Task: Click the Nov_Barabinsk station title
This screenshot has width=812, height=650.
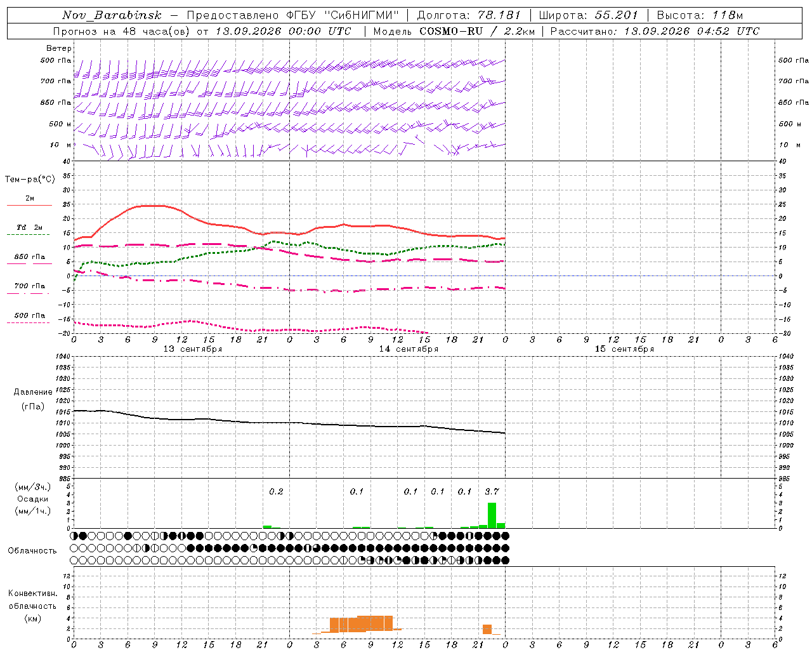Action: point(112,15)
